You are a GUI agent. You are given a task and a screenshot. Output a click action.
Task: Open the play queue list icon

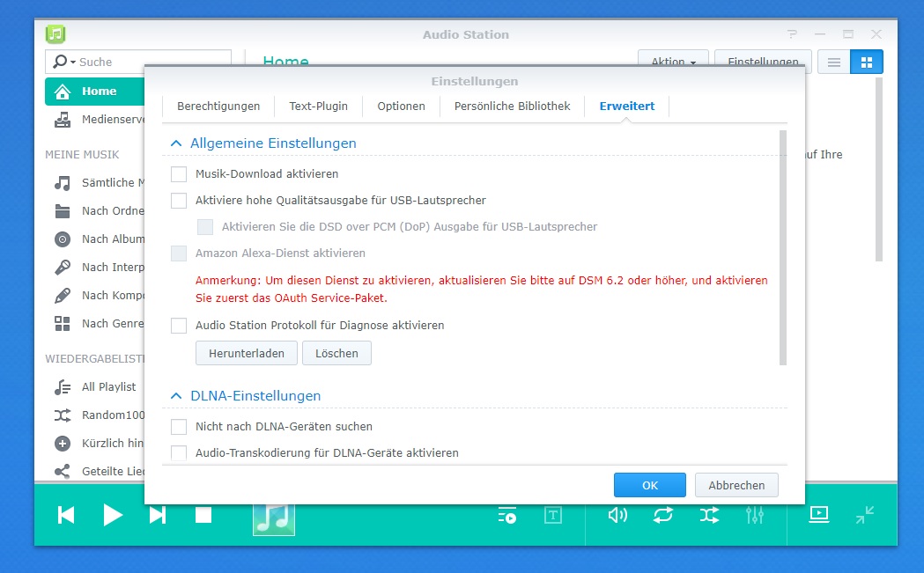point(506,516)
